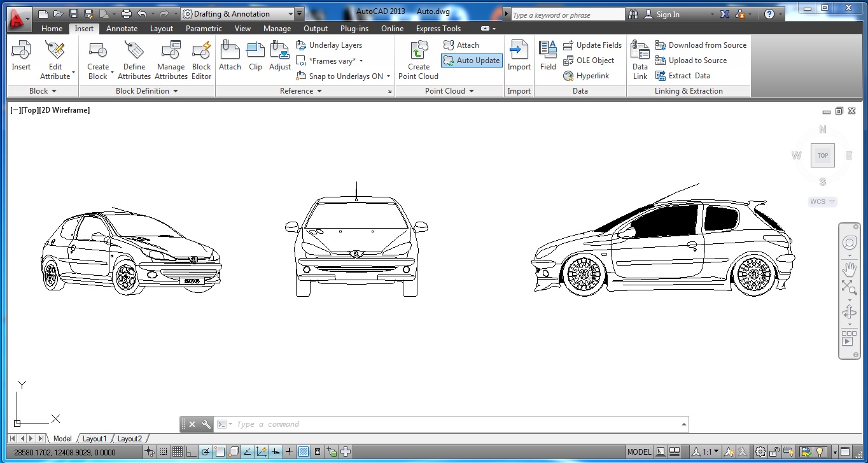Toggle Snap Mode in status bar
The width and height of the screenshot is (868, 463).
click(164, 452)
